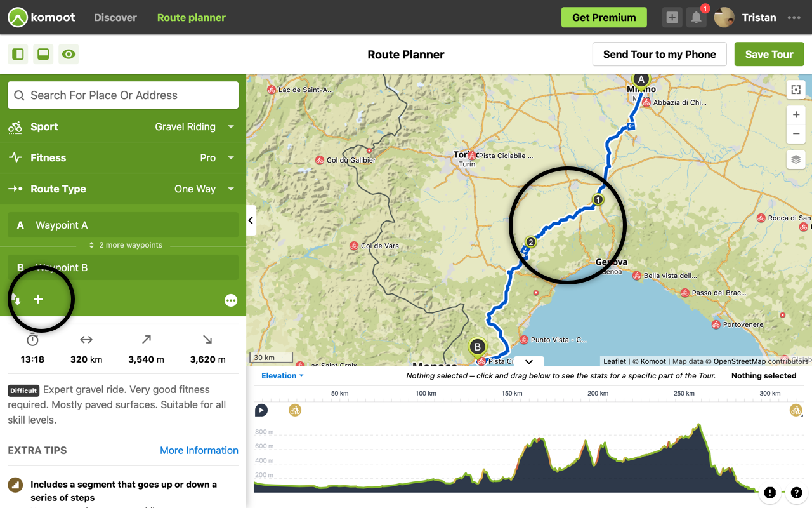This screenshot has width=812, height=508.
Task: Click the elevation peak near 250 km
Action: 699,425
